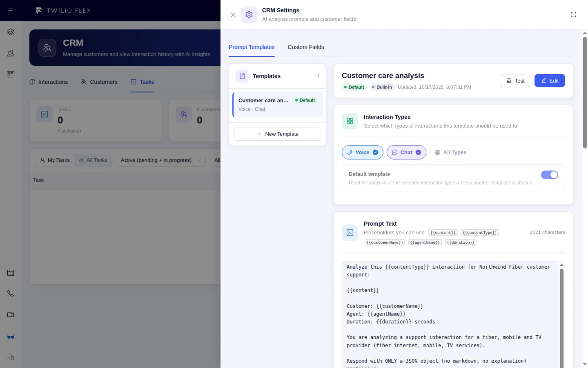This screenshot has width=588, height=368.
Task: Click the Test button
Action: tap(515, 81)
